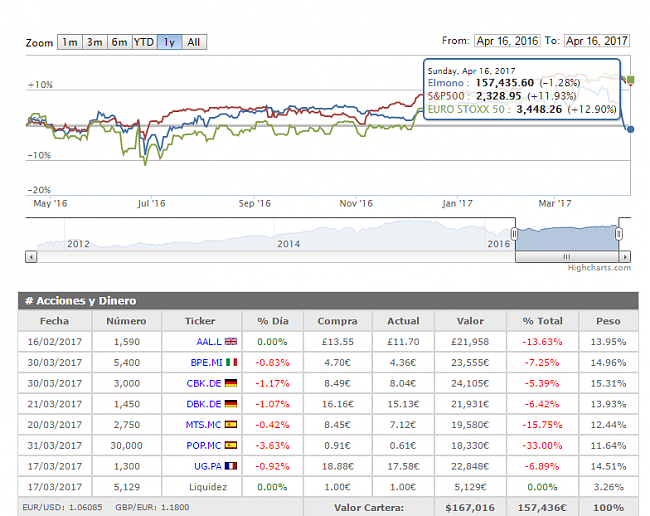Click the Valor column header

pyautogui.click(x=470, y=321)
